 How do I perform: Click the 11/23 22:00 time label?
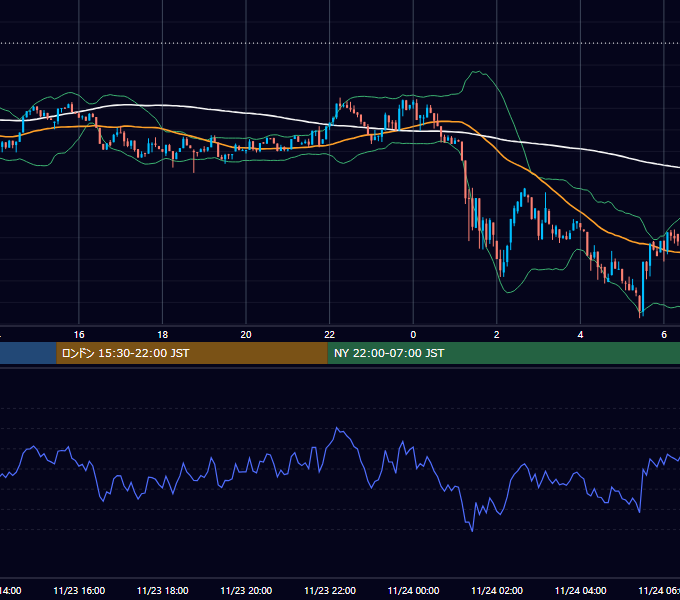click(x=330, y=590)
